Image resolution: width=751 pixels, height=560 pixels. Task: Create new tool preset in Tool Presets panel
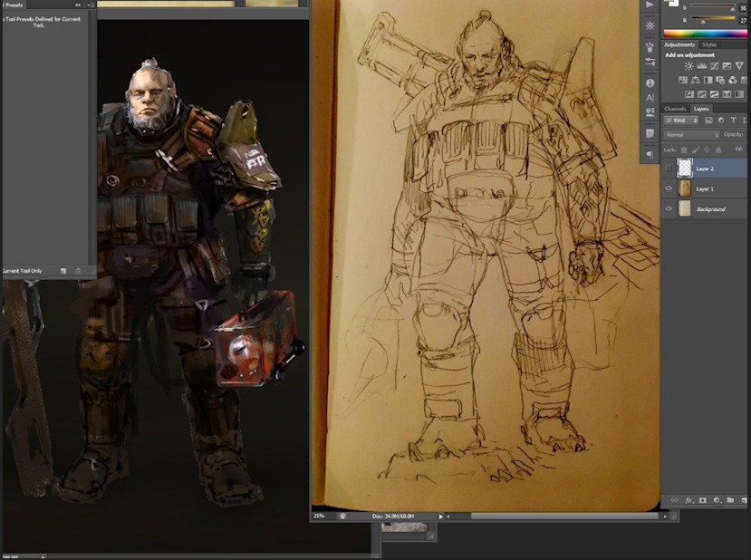tap(63, 271)
